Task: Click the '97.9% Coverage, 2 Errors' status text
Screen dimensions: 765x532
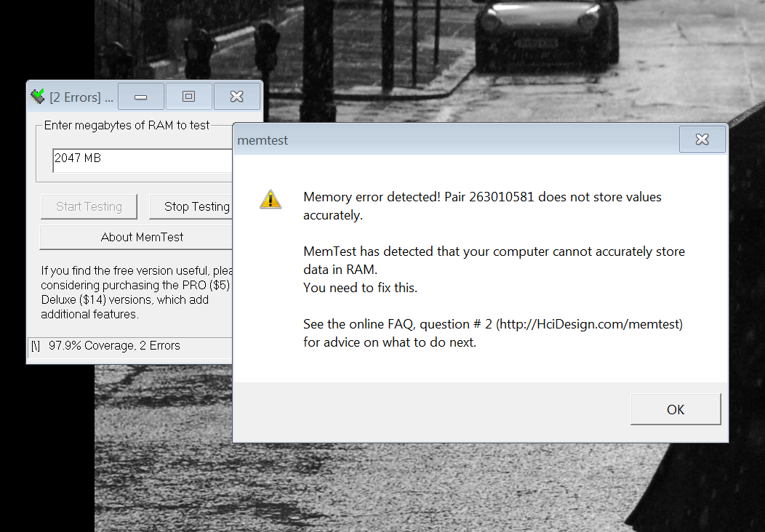Action: pos(114,346)
